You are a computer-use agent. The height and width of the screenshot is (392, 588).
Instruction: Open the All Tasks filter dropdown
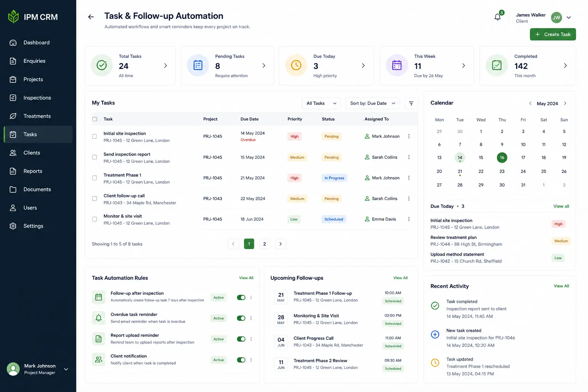(322, 103)
